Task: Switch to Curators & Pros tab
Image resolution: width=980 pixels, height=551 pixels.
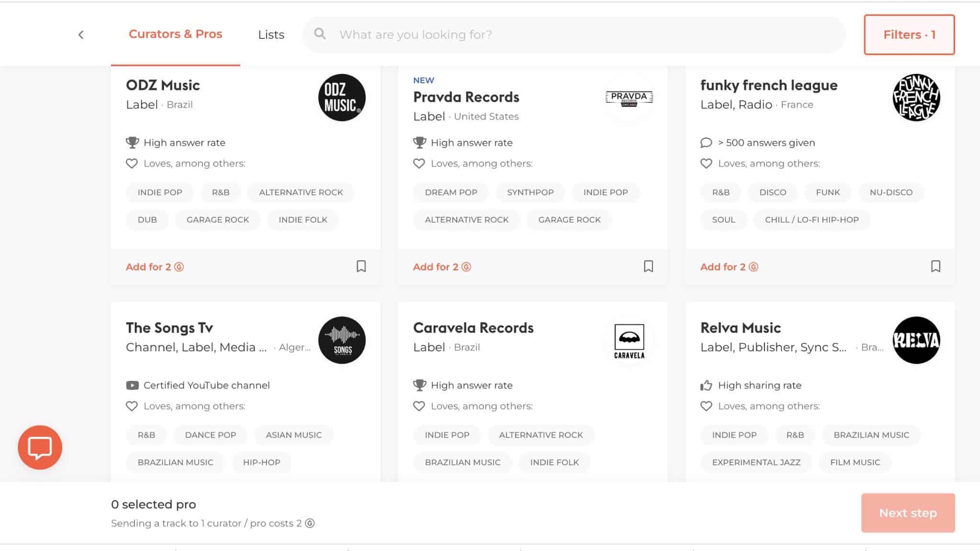Action: (176, 34)
